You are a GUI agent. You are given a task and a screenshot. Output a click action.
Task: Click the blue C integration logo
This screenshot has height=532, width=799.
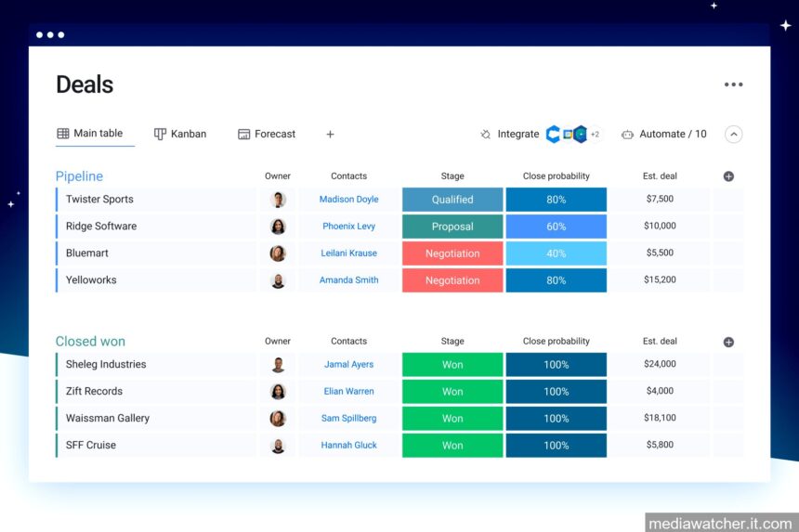(x=553, y=134)
